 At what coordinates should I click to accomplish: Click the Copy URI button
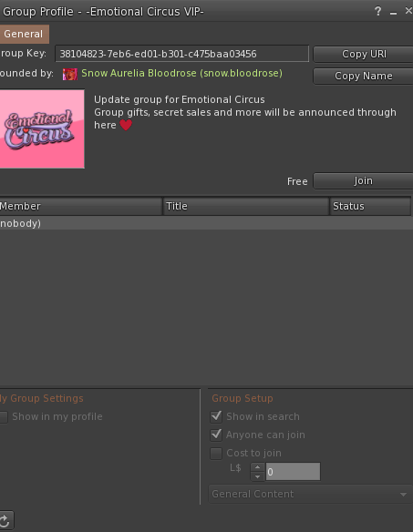(x=364, y=55)
